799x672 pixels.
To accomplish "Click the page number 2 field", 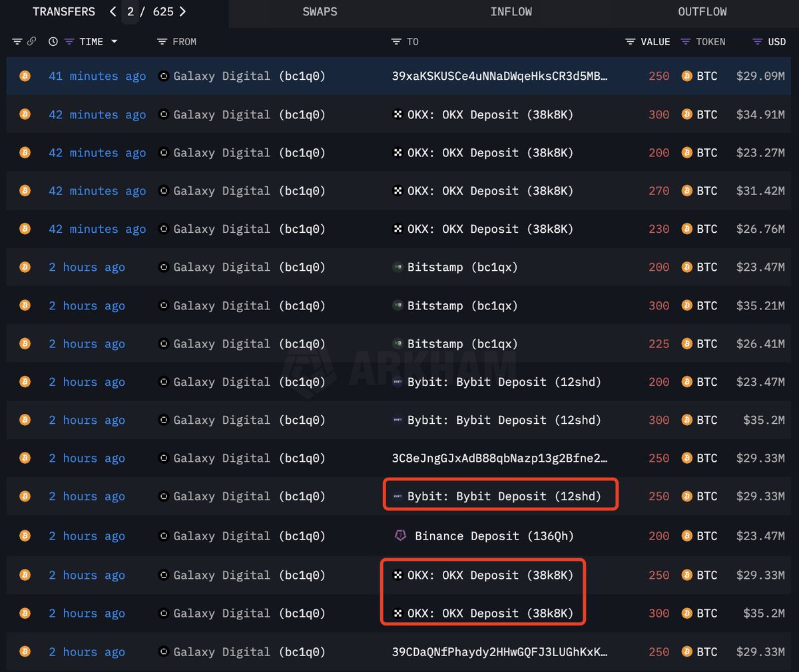I will click(x=131, y=12).
